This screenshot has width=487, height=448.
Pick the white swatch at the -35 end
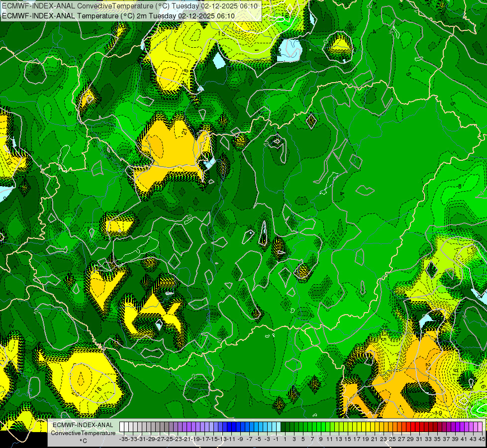tap(122, 427)
